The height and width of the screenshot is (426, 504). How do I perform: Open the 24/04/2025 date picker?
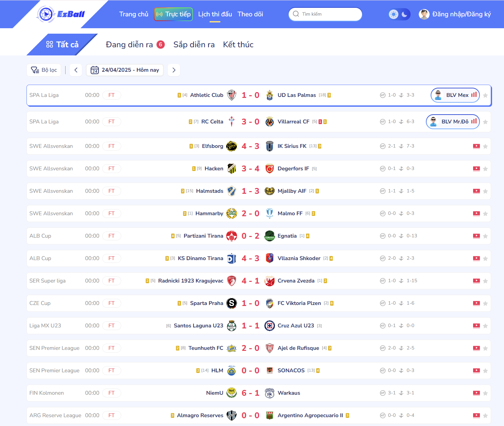coord(125,70)
